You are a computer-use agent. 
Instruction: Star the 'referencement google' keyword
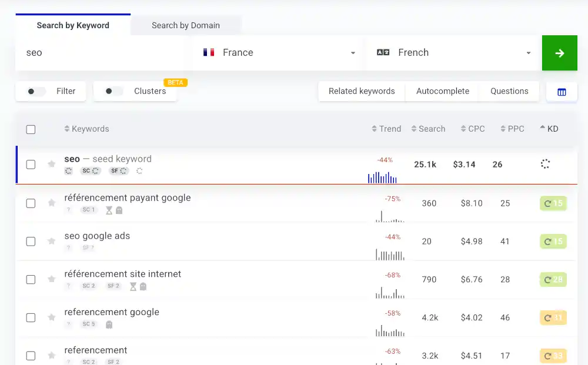(x=52, y=317)
